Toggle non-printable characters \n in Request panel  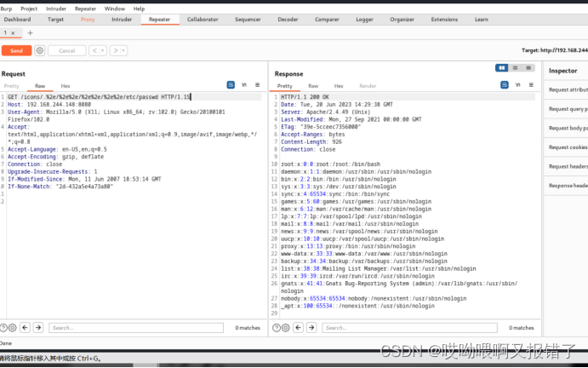(x=244, y=85)
